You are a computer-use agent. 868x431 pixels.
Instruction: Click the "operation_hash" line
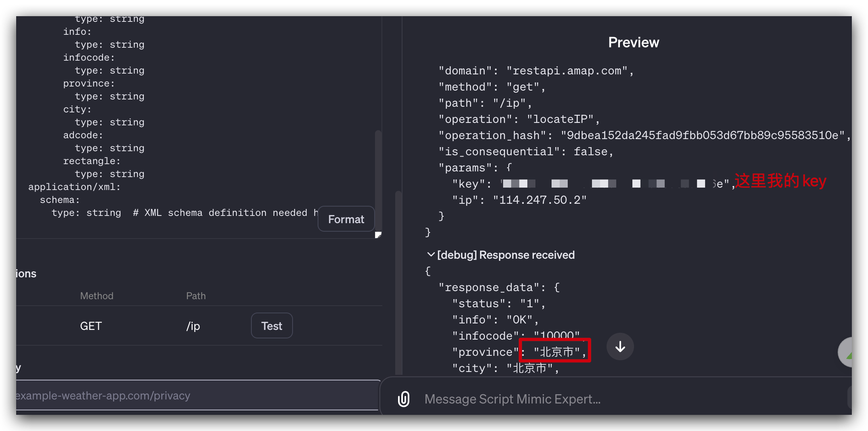[x=645, y=135]
